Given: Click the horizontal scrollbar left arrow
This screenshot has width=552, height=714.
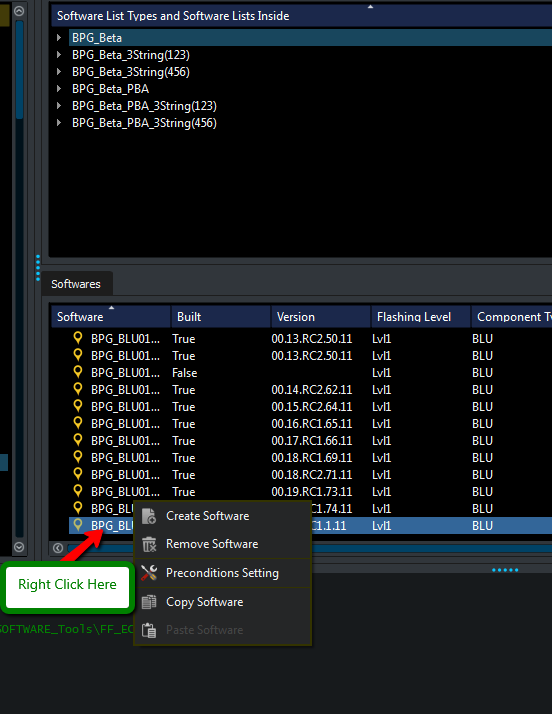Looking at the screenshot, I should [x=58, y=548].
